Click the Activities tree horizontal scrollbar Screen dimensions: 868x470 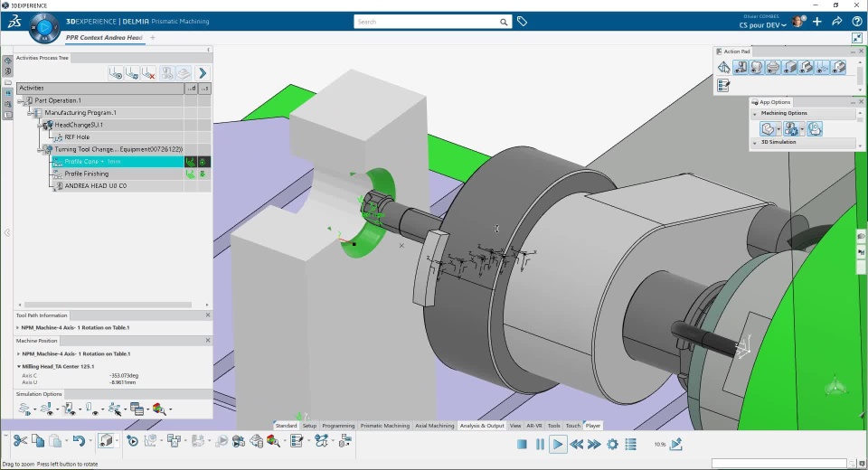(108, 305)
